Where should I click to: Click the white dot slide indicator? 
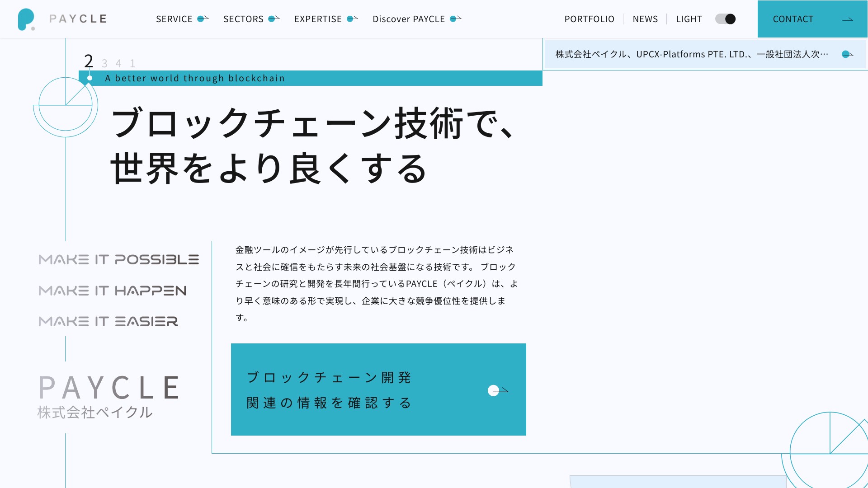(90, 78)
